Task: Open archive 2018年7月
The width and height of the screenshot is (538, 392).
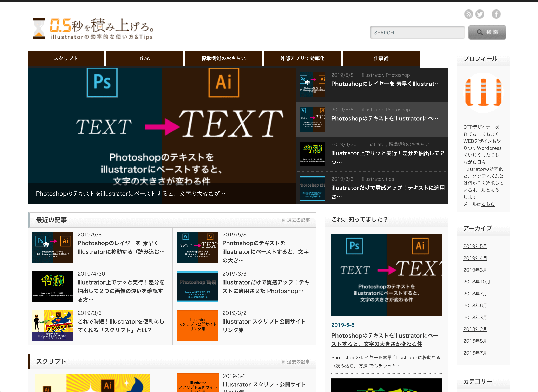Action: pos(475,294)
